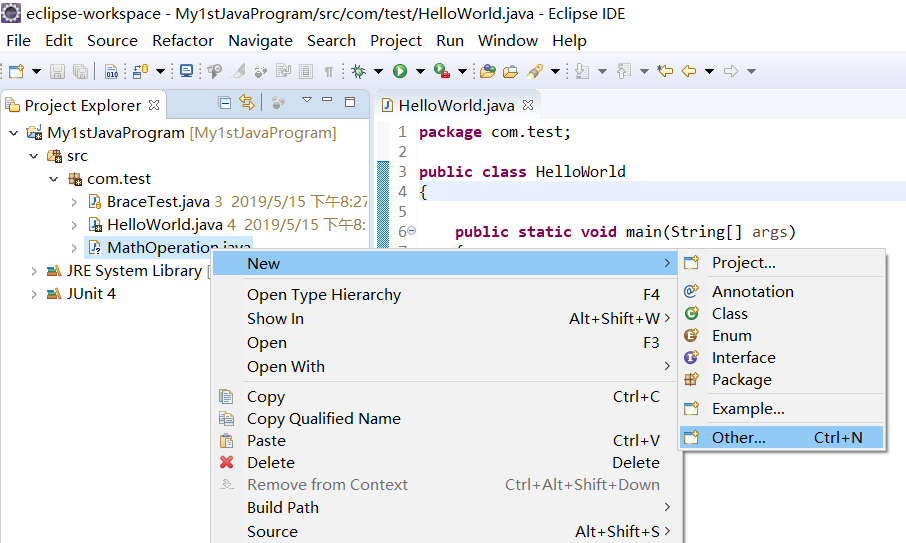Image resolution: width=906 pixels, height=543 pixels.
Task: Click the binary 010 build toolbar icon
Action: (112, 71)
